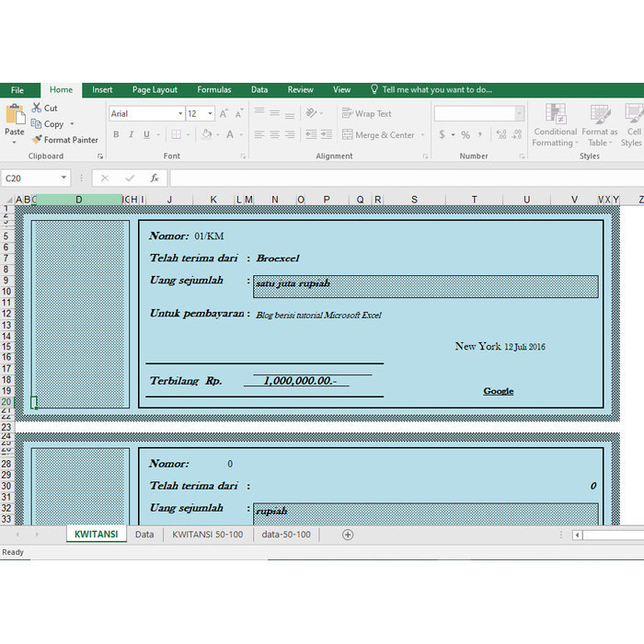The image size is (644, 644).
Task: Apply fill color with paint bucket
Action: click(207, 134)
